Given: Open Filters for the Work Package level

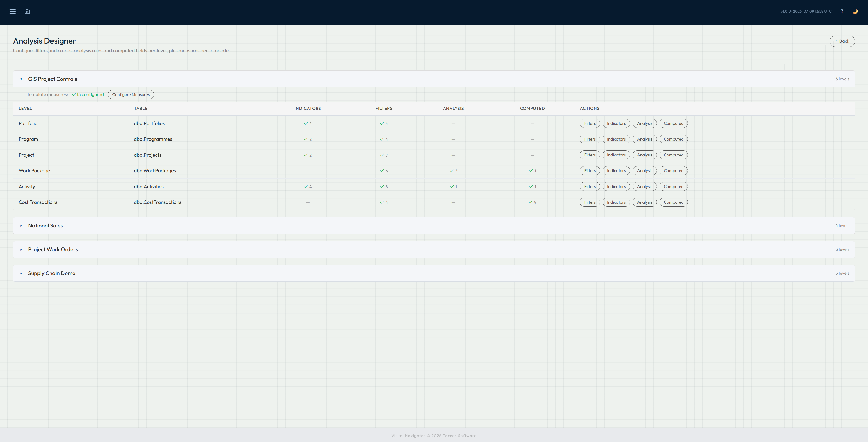Looking at the screenshot, I should click(590, 171).
